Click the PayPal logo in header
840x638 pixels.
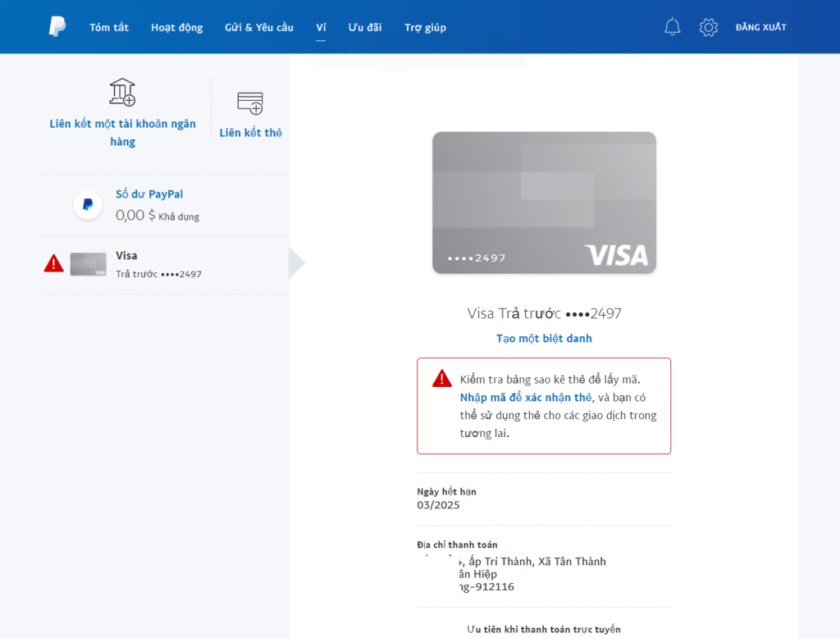(x=57, y=27)
